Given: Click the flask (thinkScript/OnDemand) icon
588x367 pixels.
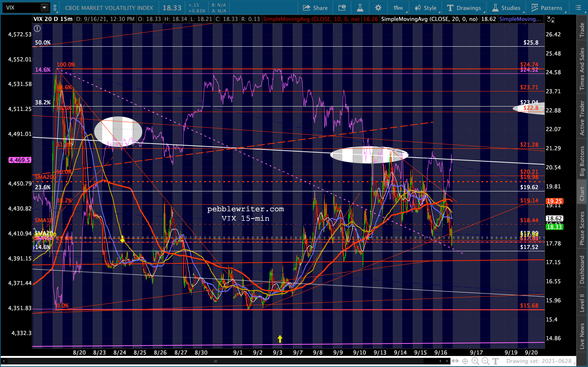Looking at the screenshot, I should point(360,8).
